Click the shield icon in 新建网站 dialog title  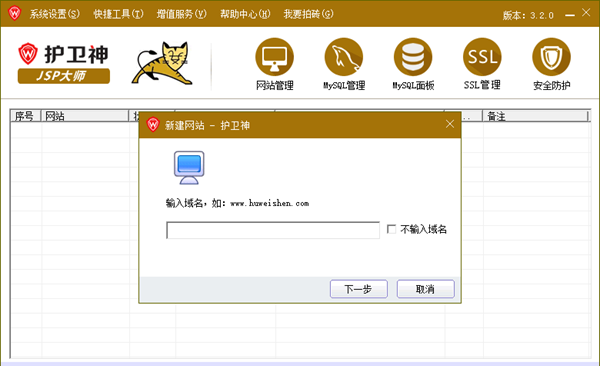[x=153, y=124]
